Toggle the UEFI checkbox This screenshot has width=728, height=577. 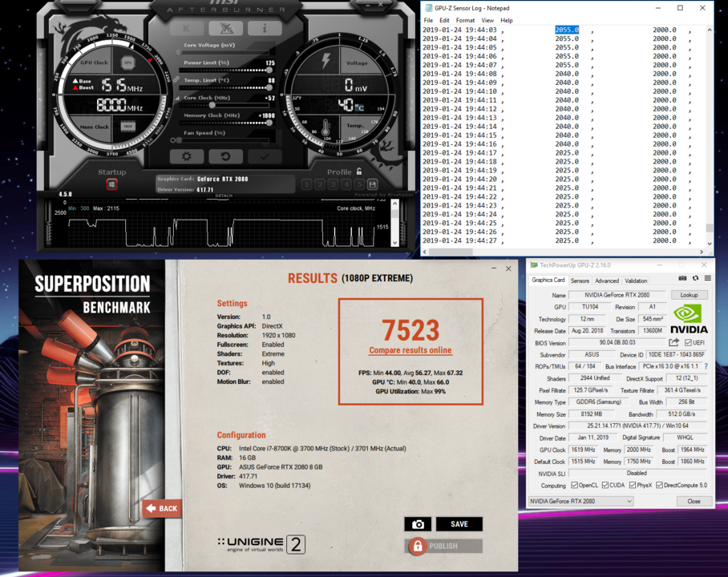(x=688, y=342)
